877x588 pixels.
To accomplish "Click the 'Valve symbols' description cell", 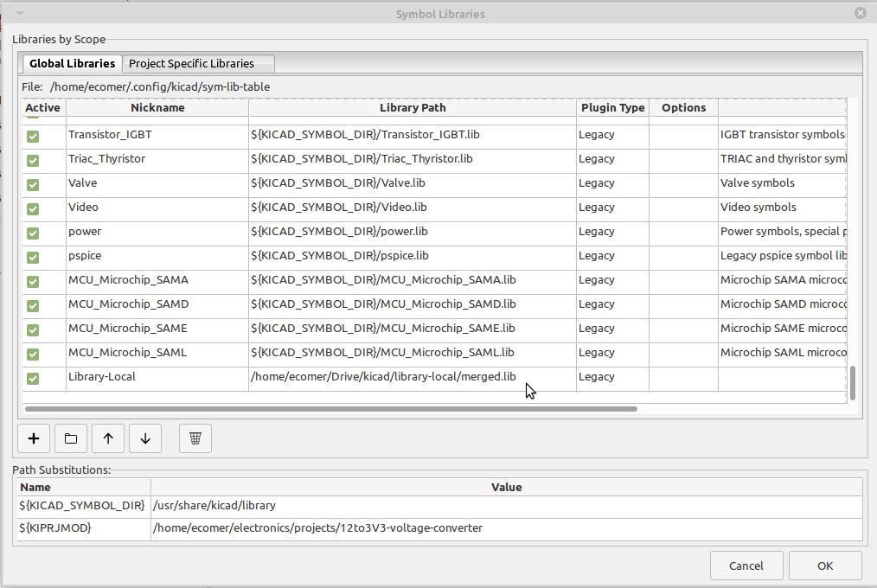I will (x=783, y=184).
